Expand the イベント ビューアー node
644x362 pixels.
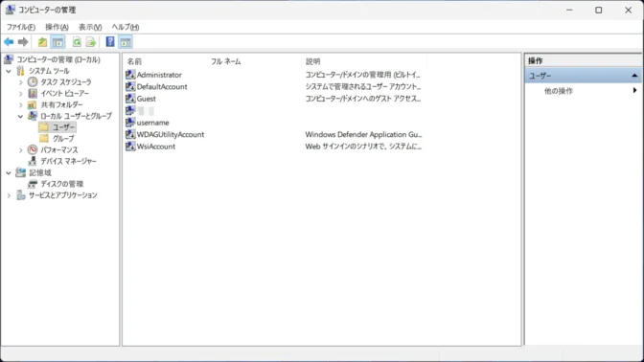pyautogui.click(x=20, y=94)
